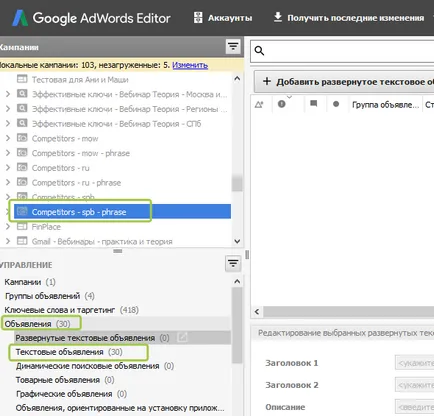Select Competitors - spb - phrase campaign
Viewport: 434px width, 416px height.
click(x=122, y=212)
